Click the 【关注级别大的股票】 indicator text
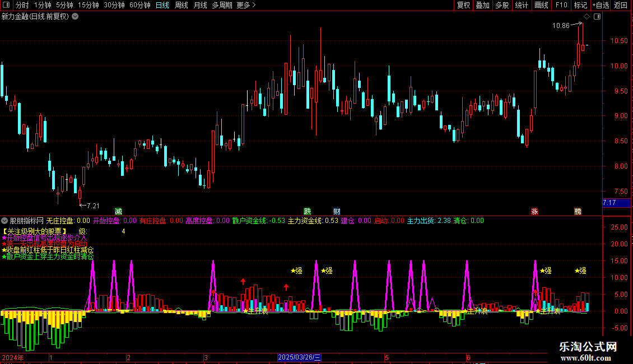 pyautogui.click(x=35, y=231)
